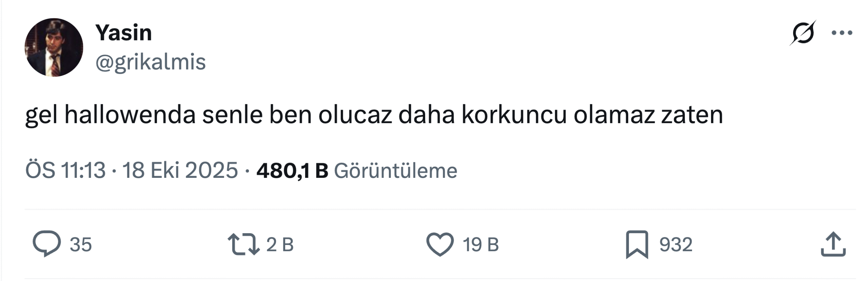868x281 pixels.
Task: Open Yasin's profile picture
Action: click(x=54, y=48)
